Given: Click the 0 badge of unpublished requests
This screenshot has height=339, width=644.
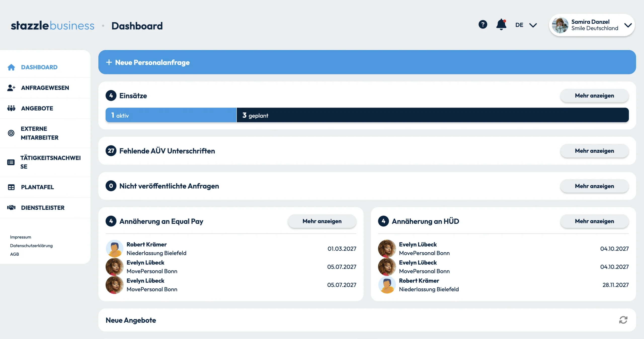Looking at the screenshot, I should click(111, 186).
